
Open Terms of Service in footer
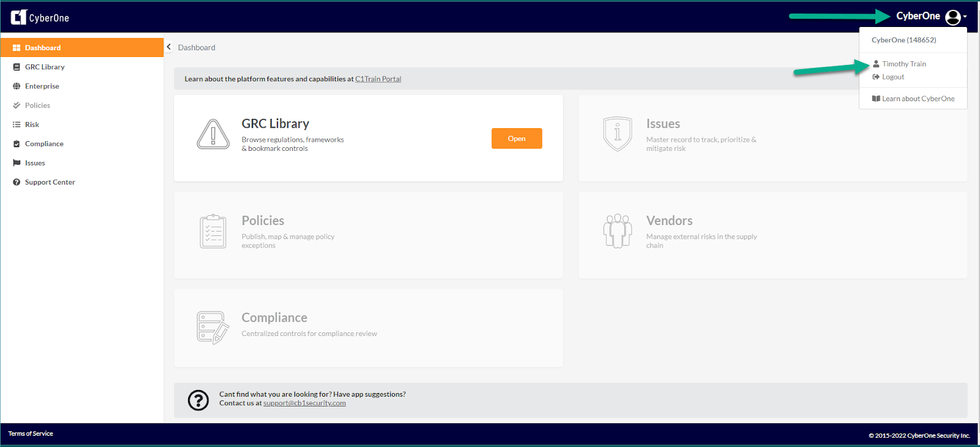[x=31, y=434]
